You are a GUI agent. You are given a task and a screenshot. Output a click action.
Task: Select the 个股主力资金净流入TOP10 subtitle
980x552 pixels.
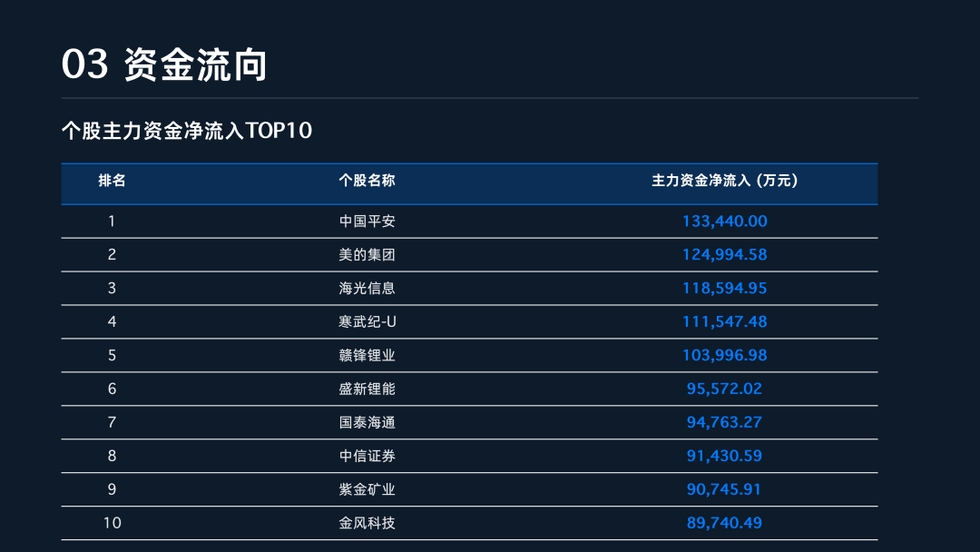coord(186,131)
